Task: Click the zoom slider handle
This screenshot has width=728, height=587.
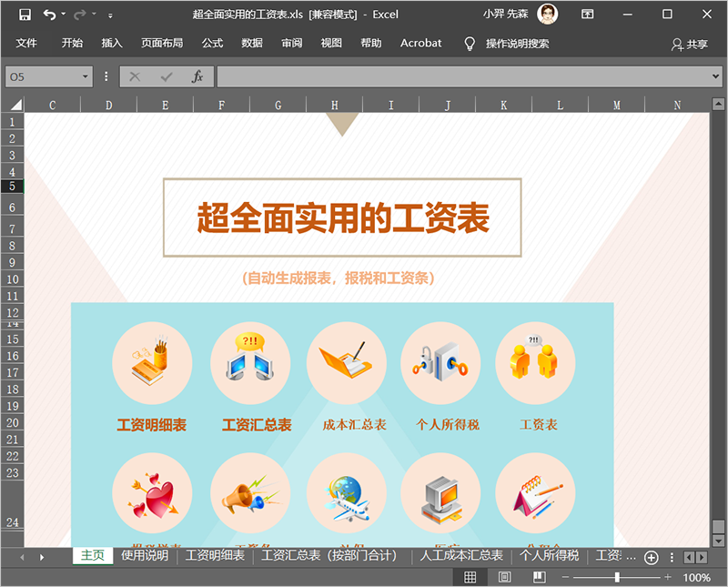Action: [x=617, y=577]
